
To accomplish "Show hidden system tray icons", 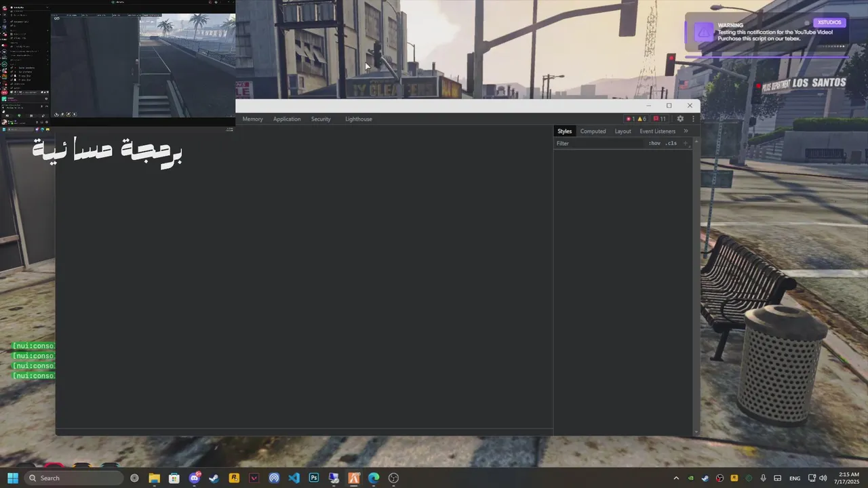I will point(675,478).
